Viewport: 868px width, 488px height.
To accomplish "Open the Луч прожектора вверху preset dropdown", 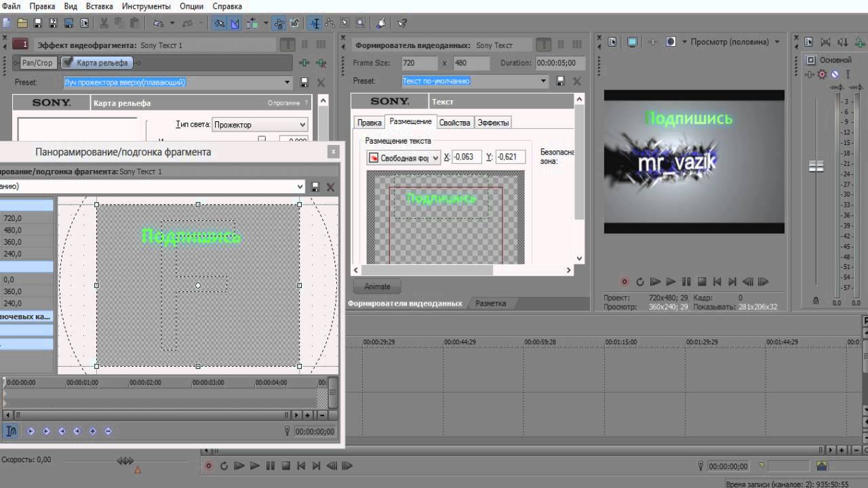I will click(288, 82).
